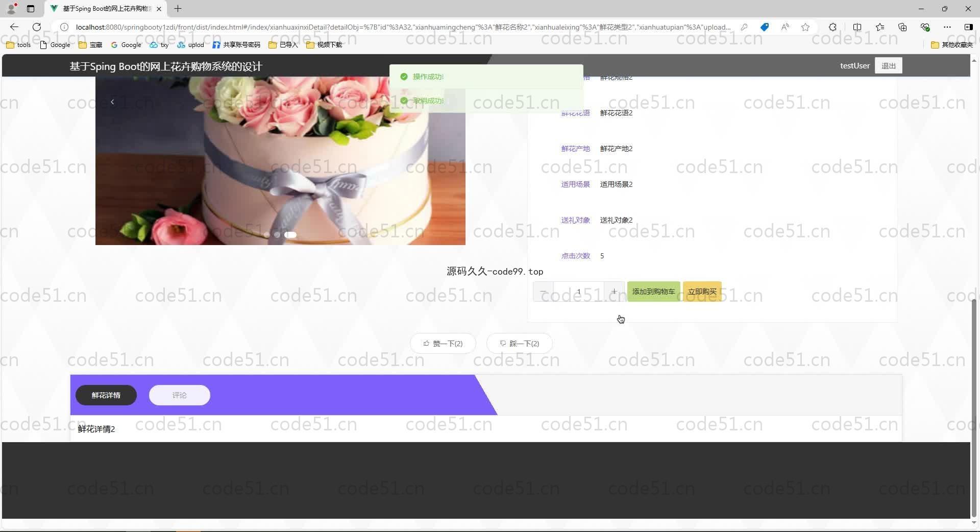Show previous carousel image with left arrow

[x=112, y=102]
